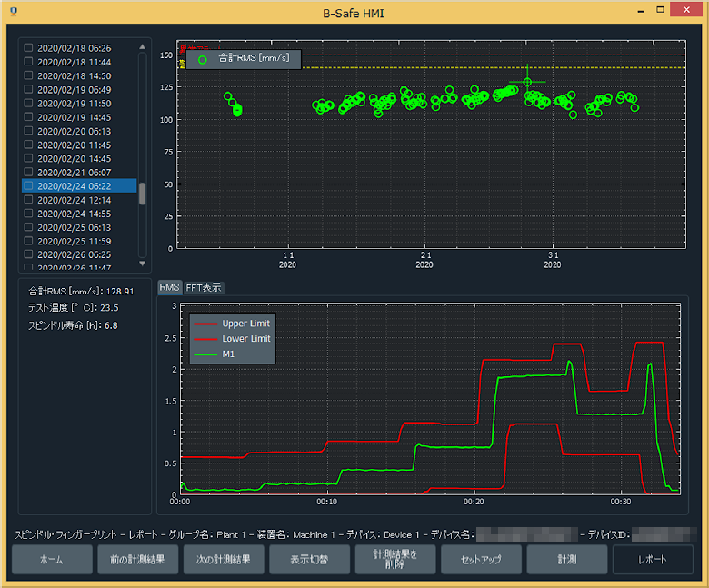The image size is (709, 588).
Task: Click the 表示切替 button
Action: (309, 560)
